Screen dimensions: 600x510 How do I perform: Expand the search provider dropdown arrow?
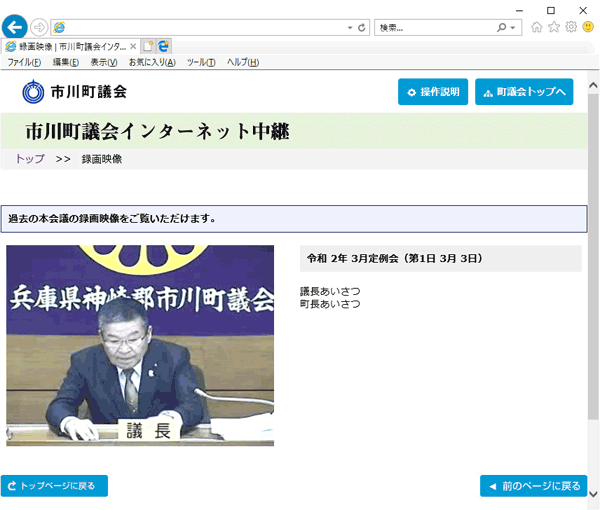513,28
